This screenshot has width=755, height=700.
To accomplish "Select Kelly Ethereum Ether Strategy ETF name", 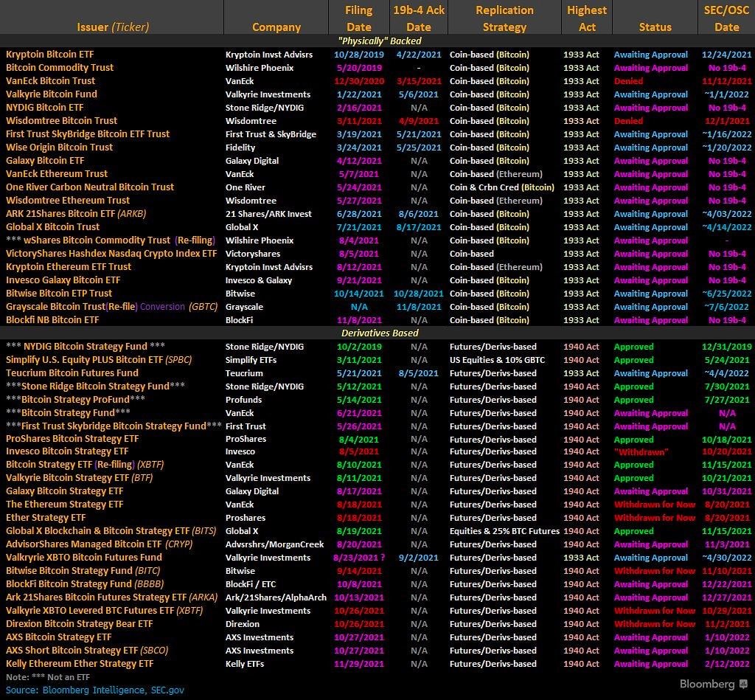I will point(80,663).
